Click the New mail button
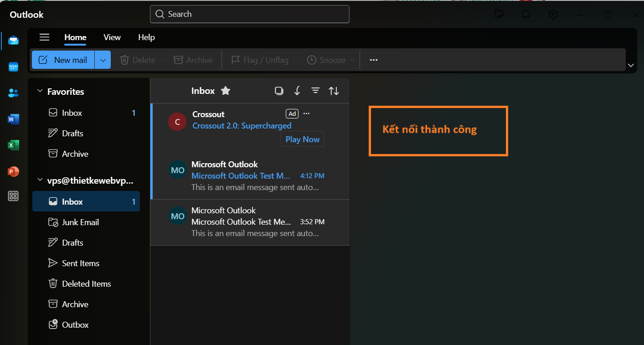Screen dimensions: 644x345 [x=63, y=60]
